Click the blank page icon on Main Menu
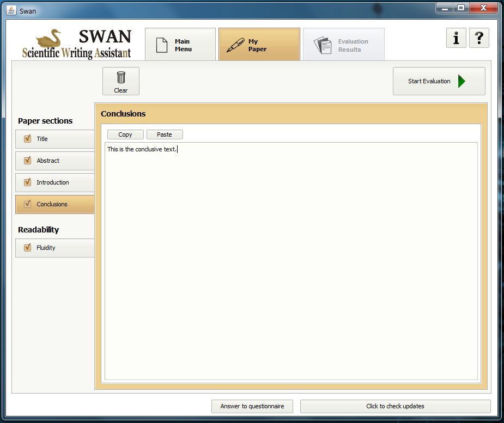Screen dimensions: 504x423 pyautogui.click(x=162, y=45)
